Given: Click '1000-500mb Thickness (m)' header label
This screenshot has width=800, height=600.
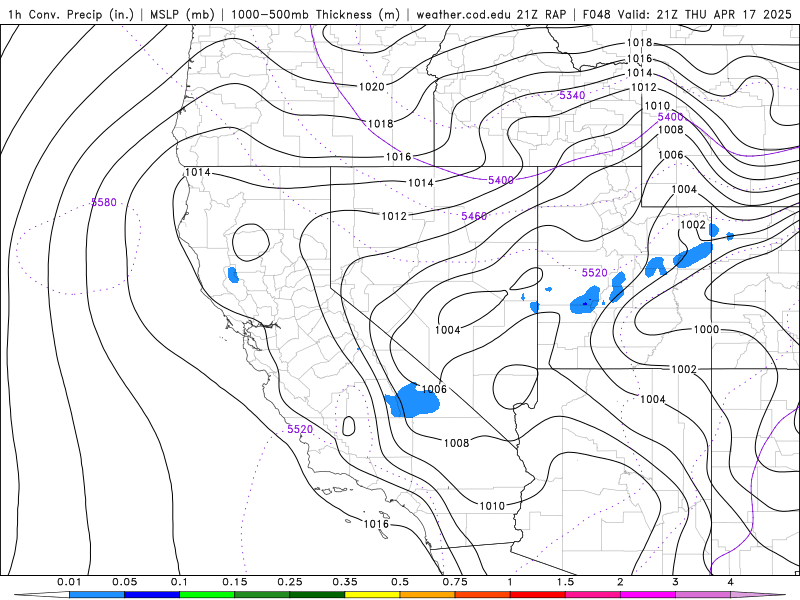Looking at the screenshot, I should click(315, 14).
